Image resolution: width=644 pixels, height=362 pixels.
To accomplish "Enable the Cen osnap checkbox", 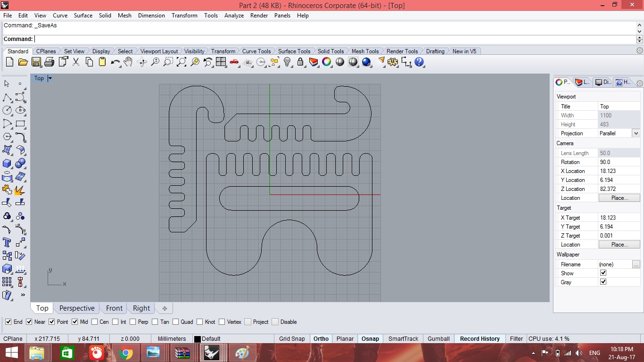I will [x=95, y=322].
